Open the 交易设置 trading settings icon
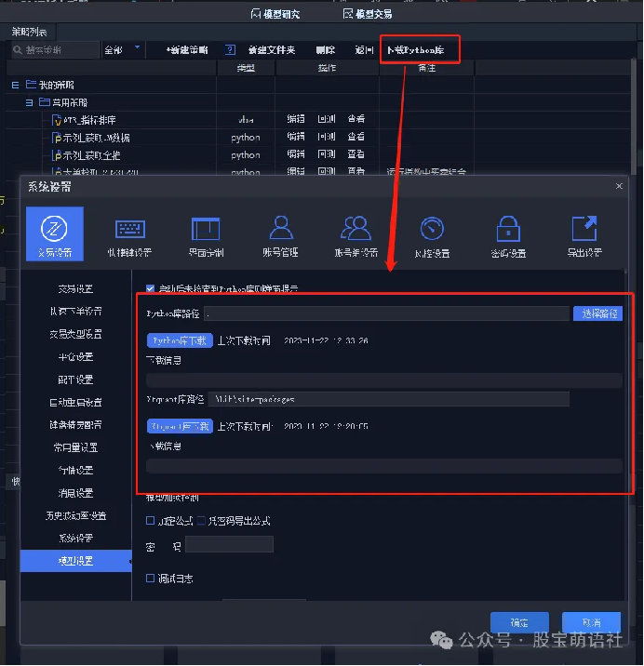This screenshot has width=644, height=666. click(55, 233)
